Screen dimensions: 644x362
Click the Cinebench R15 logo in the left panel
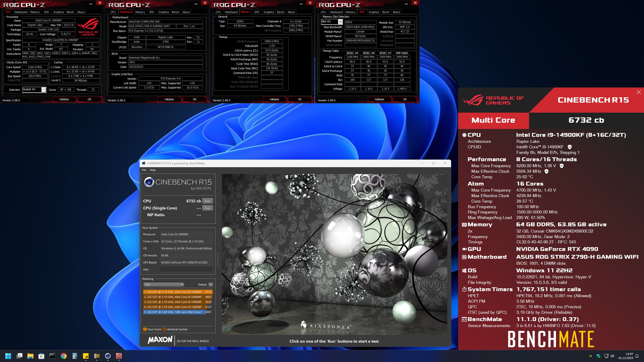tap(178, 184)
